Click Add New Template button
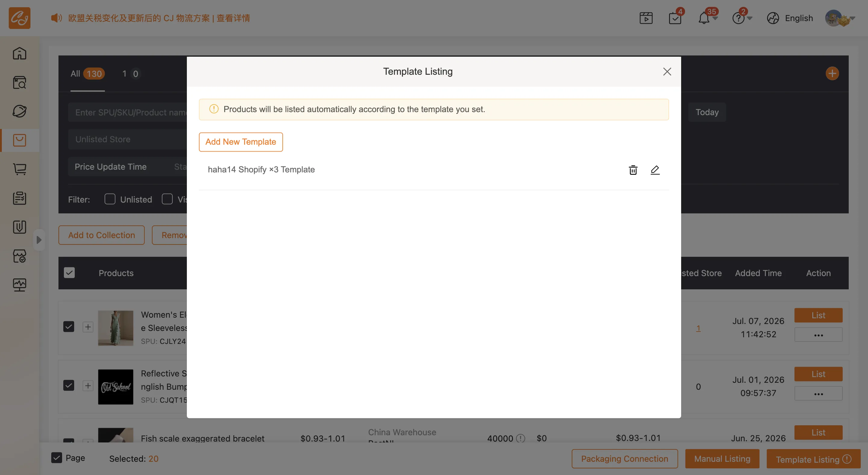 pyautogui.click(x=241, y=142)
